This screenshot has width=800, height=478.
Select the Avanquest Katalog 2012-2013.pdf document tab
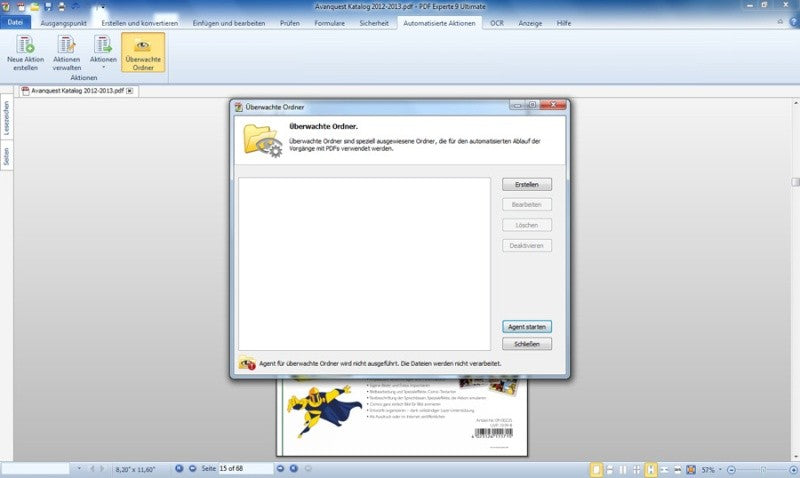point(78,91)
